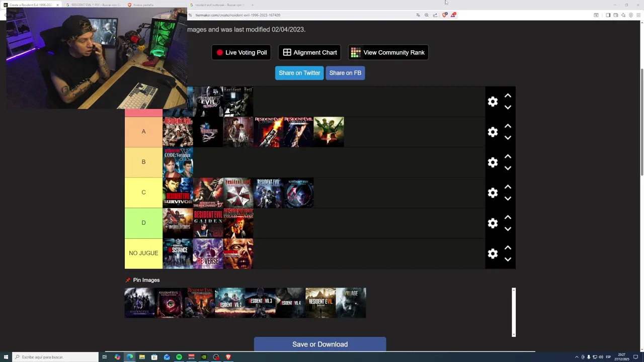Open settings gear for tier C
The height and width of the screenshot is (362, 644).
click(x=493, y=193)
